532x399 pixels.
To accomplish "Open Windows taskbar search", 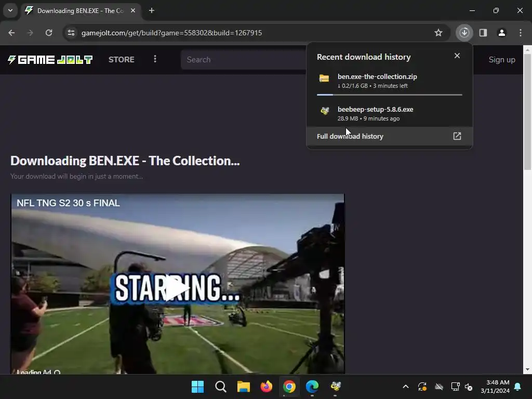I will 220,387.
